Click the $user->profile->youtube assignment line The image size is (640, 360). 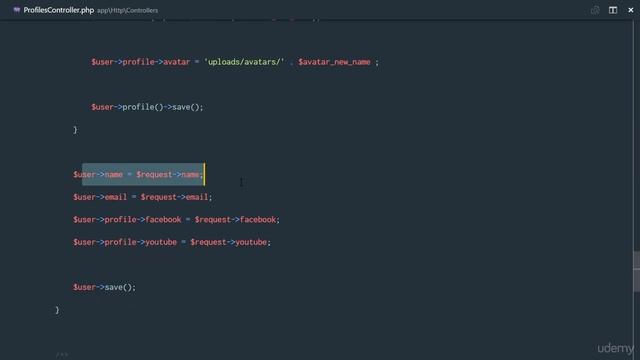(x=172, y=242)
